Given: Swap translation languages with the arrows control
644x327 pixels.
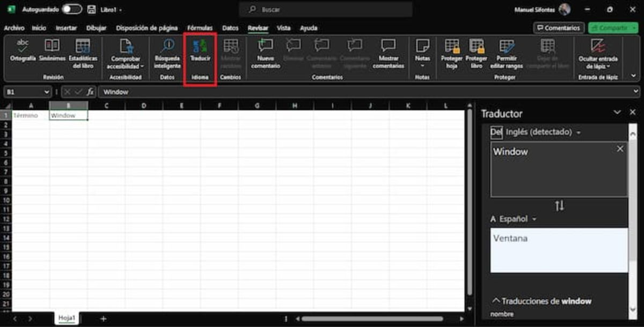Looking at the screenshot, I should (x=560, y=205).
